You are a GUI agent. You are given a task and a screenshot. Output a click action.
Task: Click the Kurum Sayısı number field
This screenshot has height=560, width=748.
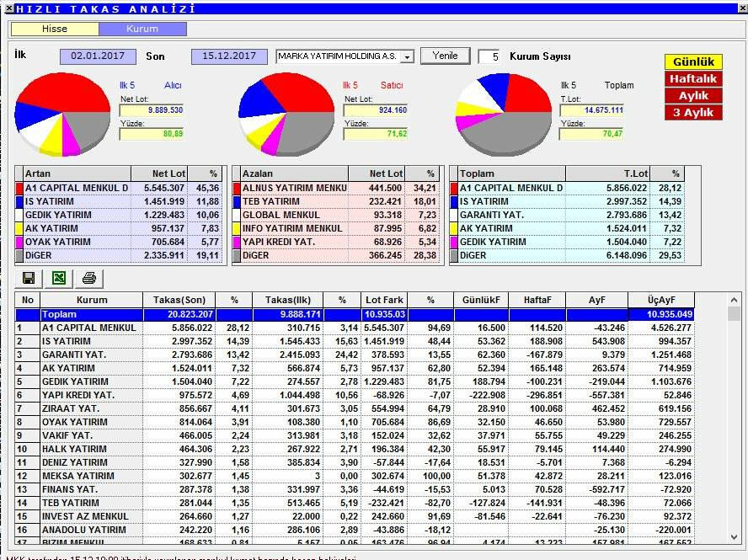[489, 56]
